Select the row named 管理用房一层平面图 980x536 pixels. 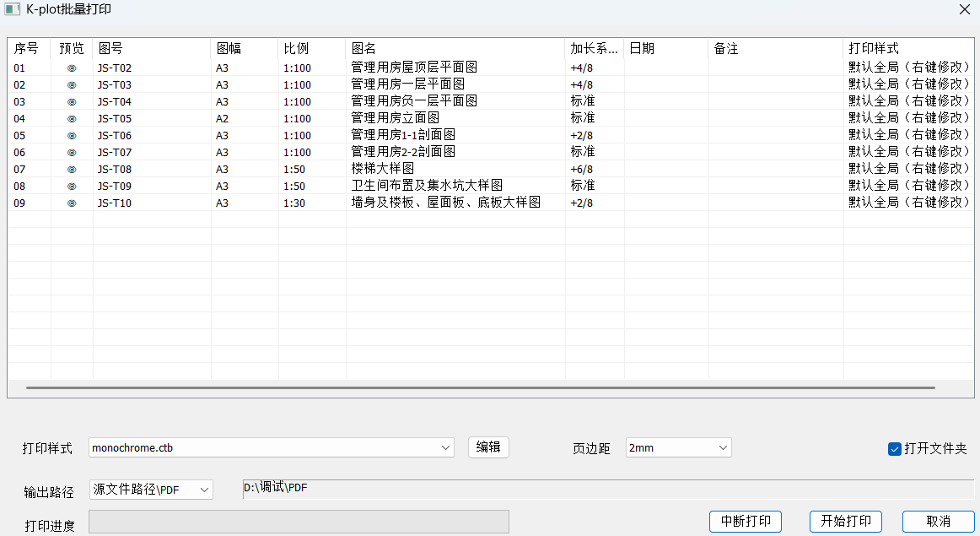click(490, 85)
